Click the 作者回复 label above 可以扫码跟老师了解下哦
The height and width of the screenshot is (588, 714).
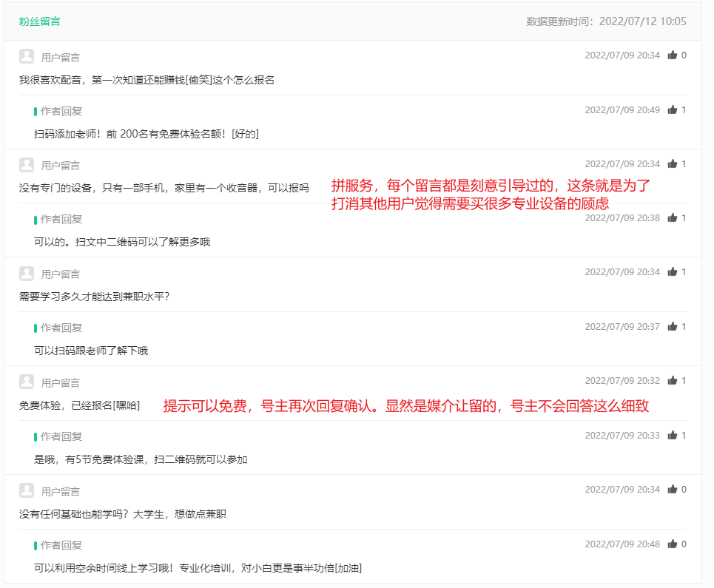[61, 328]
